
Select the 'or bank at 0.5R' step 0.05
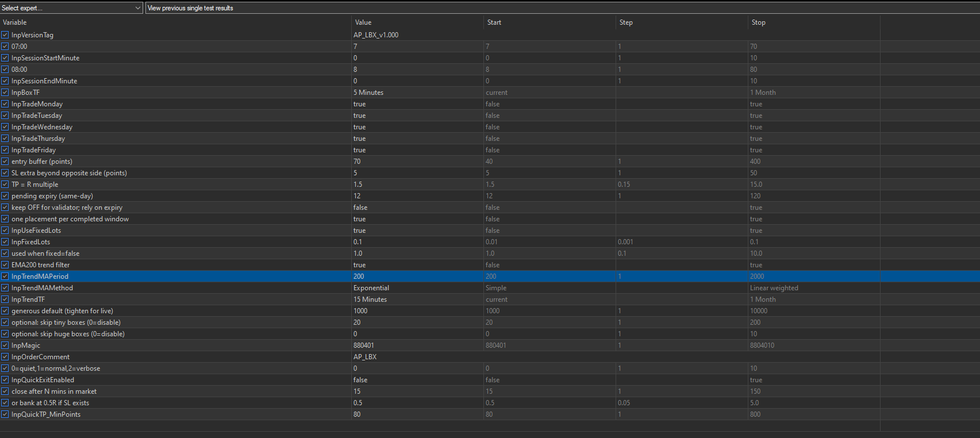(x=624, y=403)
